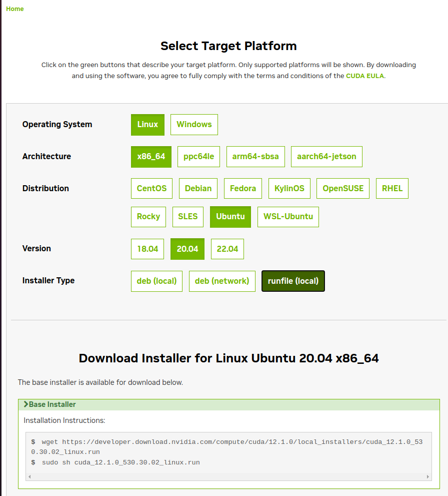Pick CentOS distribution
Viewport: 448px width, 496px height.
point(151,189)
